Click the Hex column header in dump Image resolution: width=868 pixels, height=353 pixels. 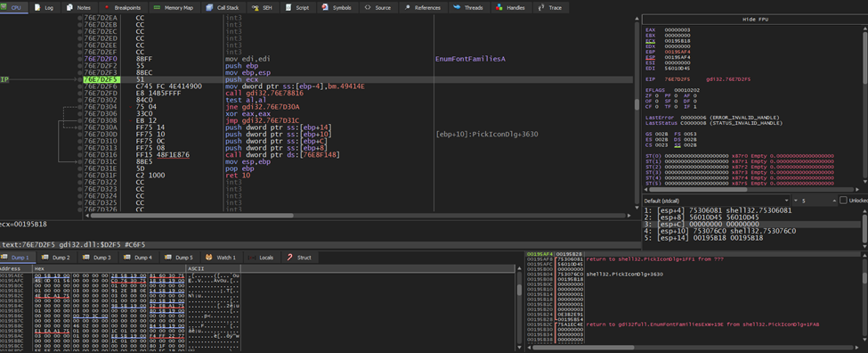click(x=109, y=268)
